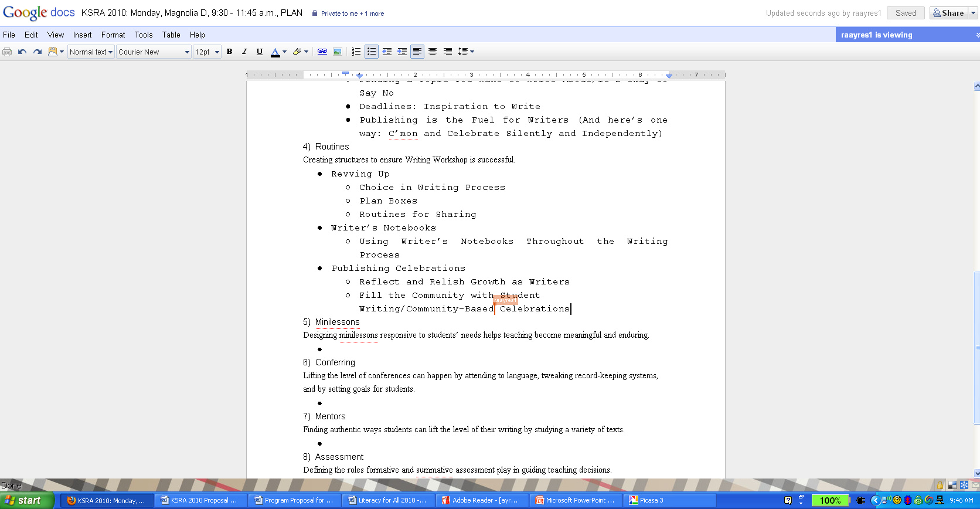Open the text color picker

(278, 52)
